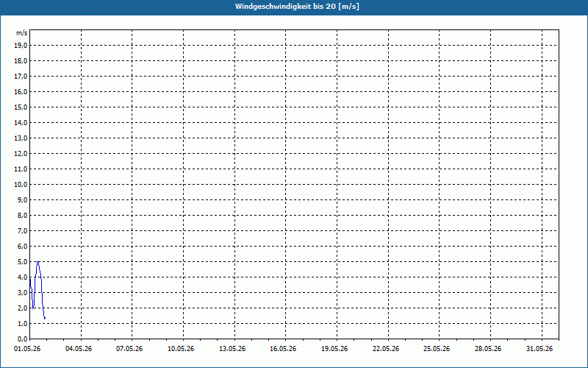Click the y-axis value '2,0'
The image size is (588, 368).
(x=22, y=308)
